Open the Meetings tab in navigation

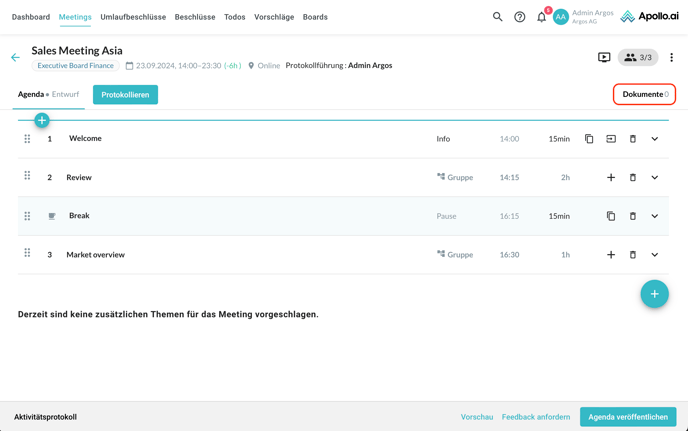[75, 17]
